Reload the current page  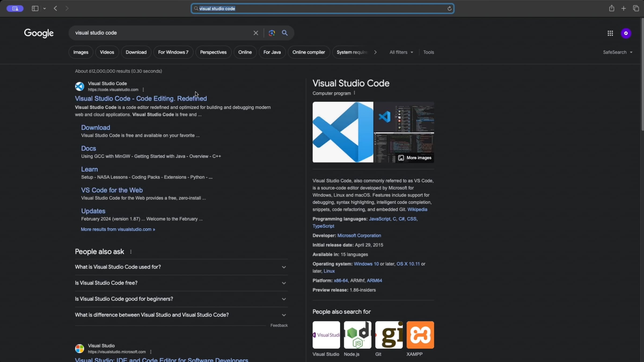tap(449, 8)
